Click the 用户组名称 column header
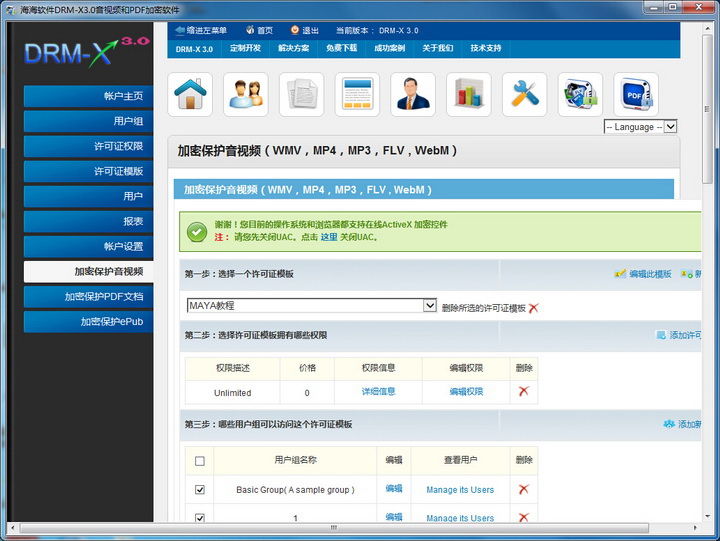 point(295,460)
